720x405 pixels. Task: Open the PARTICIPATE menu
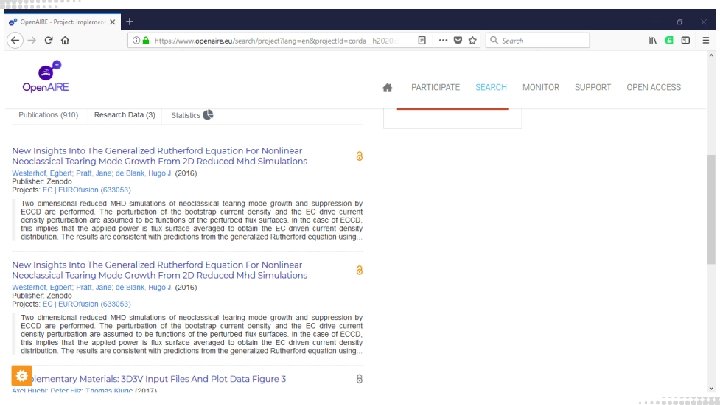tap(435, 87)
